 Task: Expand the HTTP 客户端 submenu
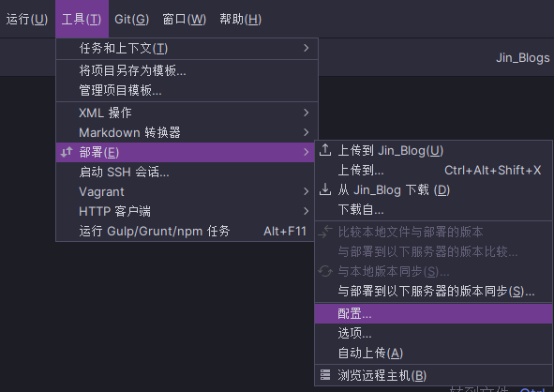coord(186,211)
